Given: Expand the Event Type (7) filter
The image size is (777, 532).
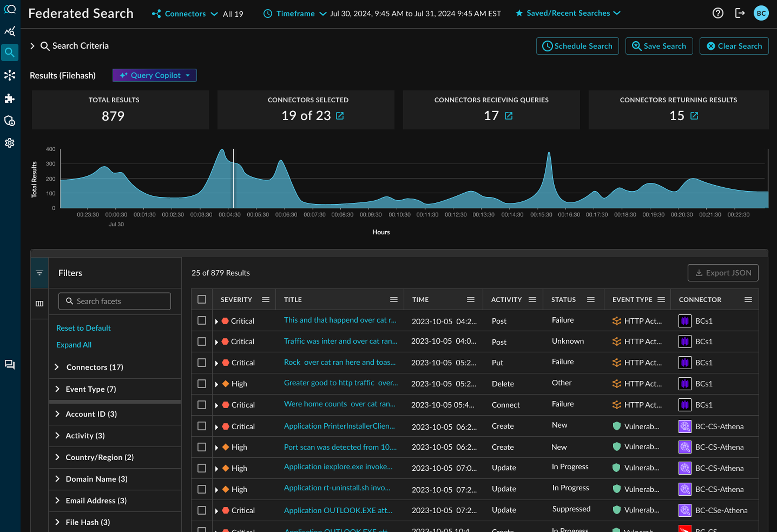Looking at the screenshot, I should [x=57, y=389].
